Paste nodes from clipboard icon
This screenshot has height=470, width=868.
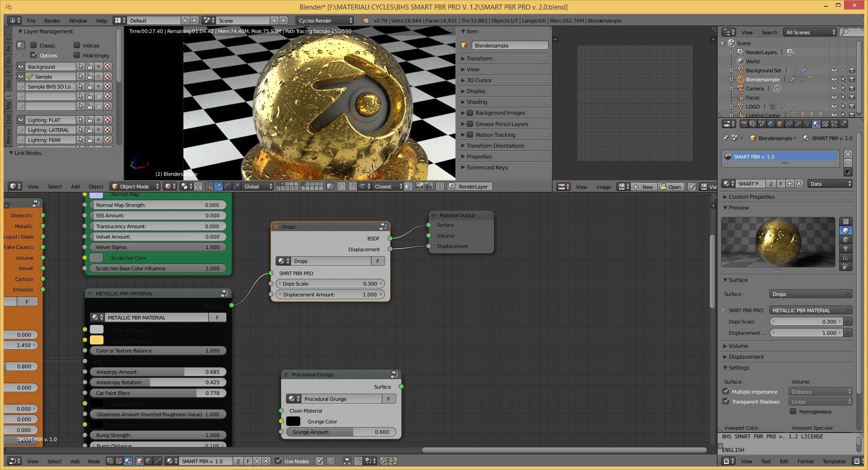[393, 461]
